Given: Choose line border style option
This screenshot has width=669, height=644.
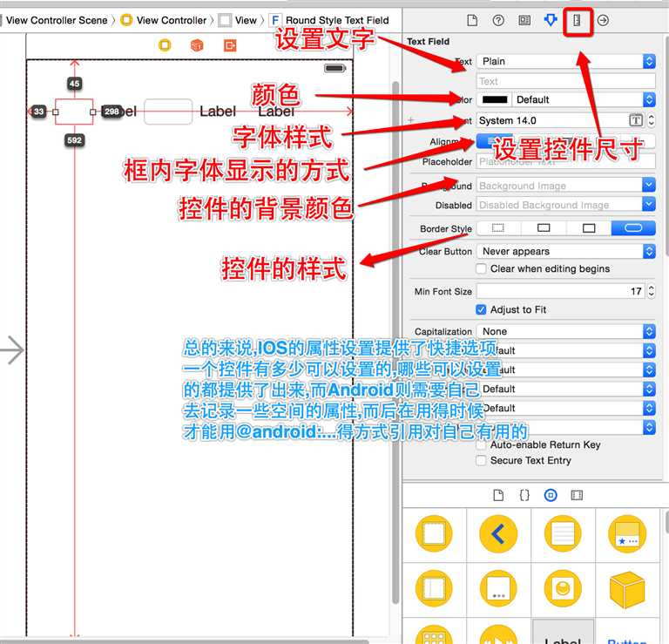Looking at the screenshot, I should coord(544,228).
